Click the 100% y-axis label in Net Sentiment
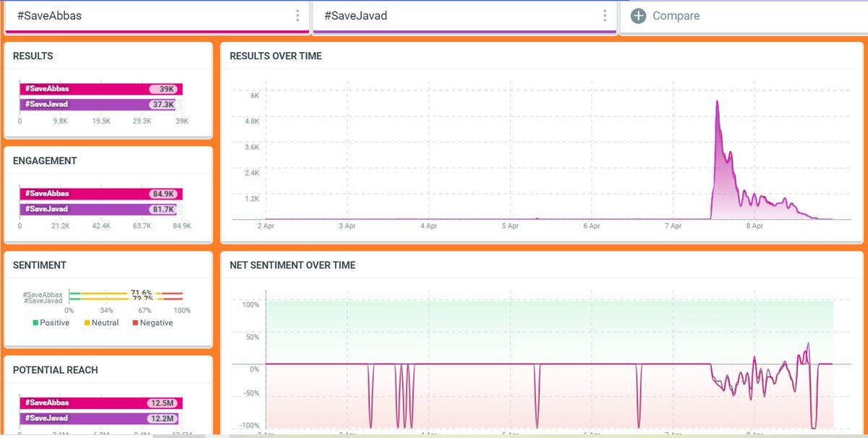 (x=250, y=305)
